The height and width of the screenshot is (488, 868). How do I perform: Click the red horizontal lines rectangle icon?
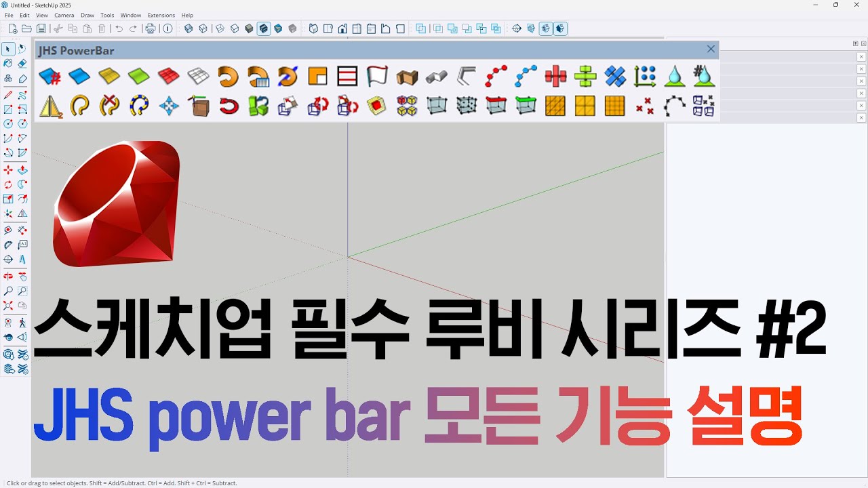[x=347, y=77]
